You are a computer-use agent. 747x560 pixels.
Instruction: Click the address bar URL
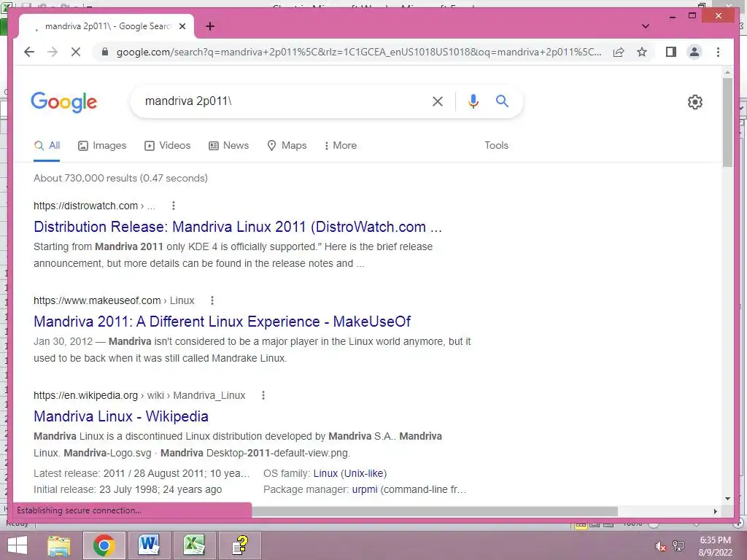tap(359, 52)
